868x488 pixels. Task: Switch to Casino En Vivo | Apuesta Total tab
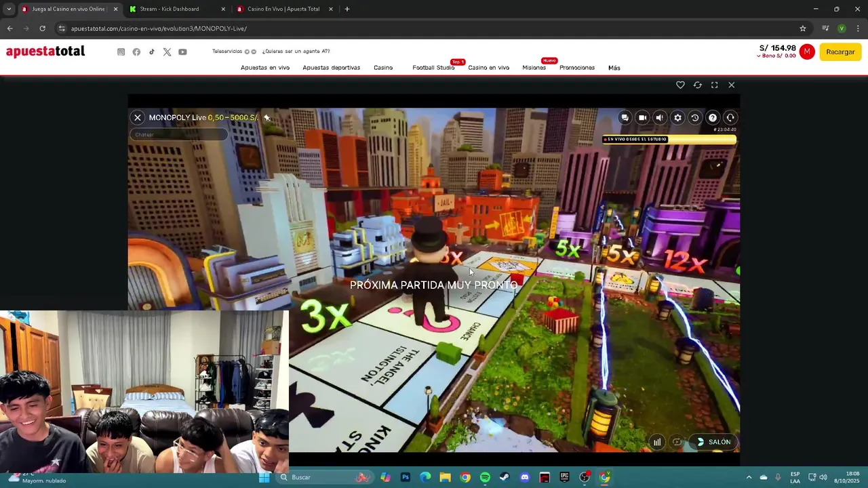[x=283, y=9]
